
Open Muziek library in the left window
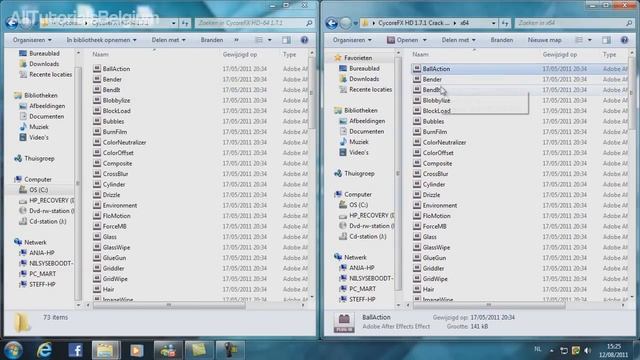39,127
